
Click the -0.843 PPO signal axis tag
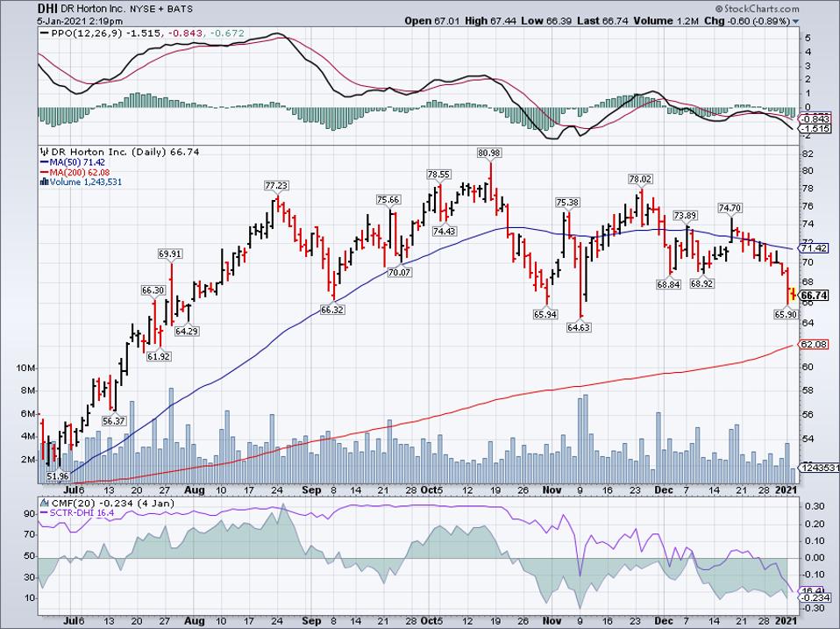pyautogui.click(x=815, y=119)
